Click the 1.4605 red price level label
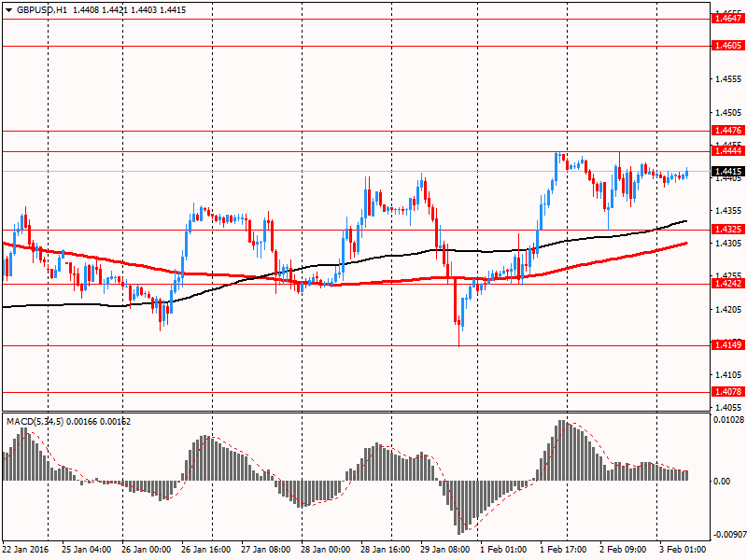Screen dimensions: 747x560 point(727,46)
